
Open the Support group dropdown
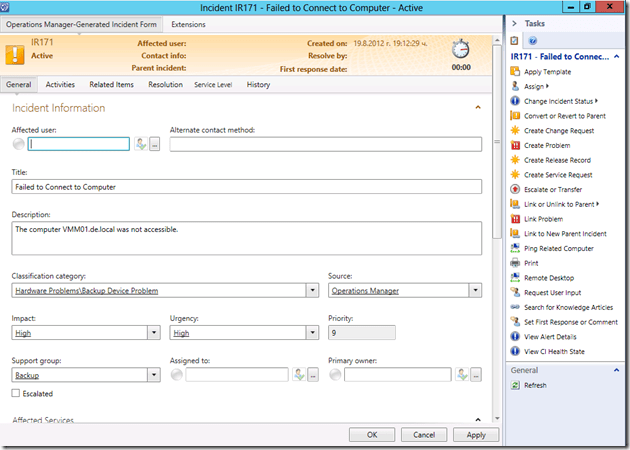[x=154, y=375]
